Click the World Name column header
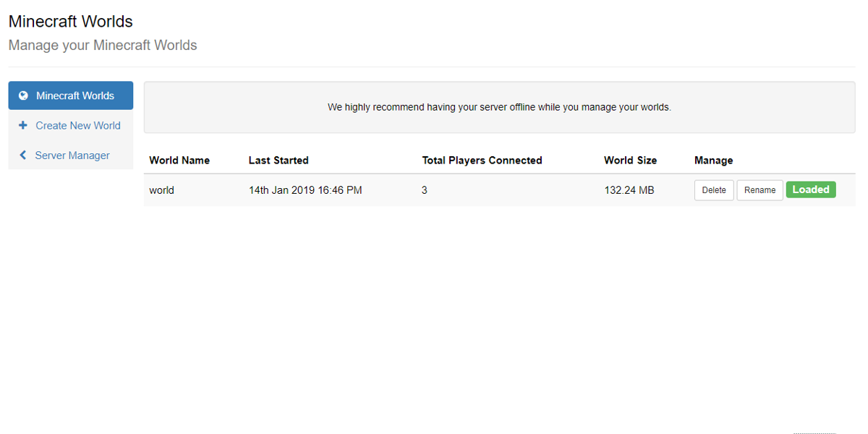The width and height of the screenshot is (868, 434). pyautogui.click(x=179, y=161)
